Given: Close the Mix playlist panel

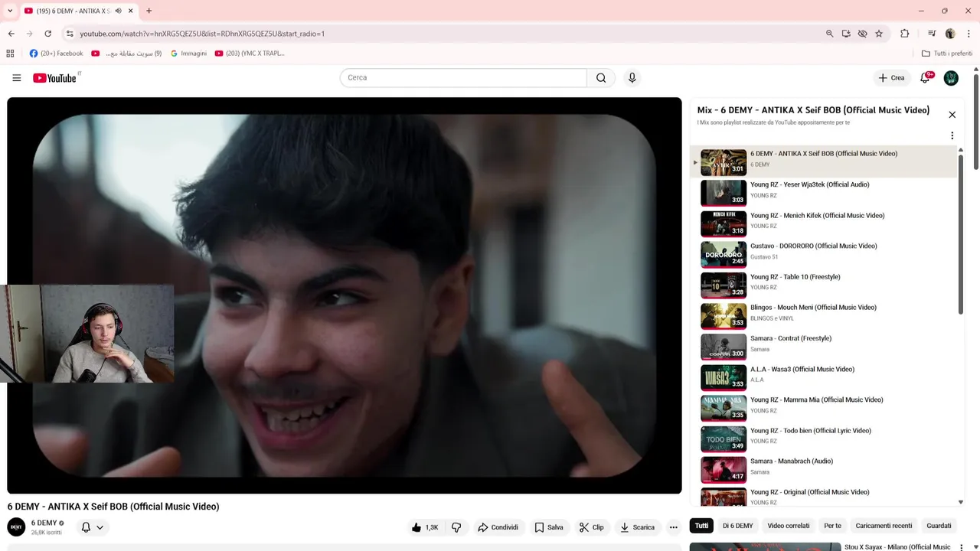Looking at the screenshot, I should [x=952, y=115].
